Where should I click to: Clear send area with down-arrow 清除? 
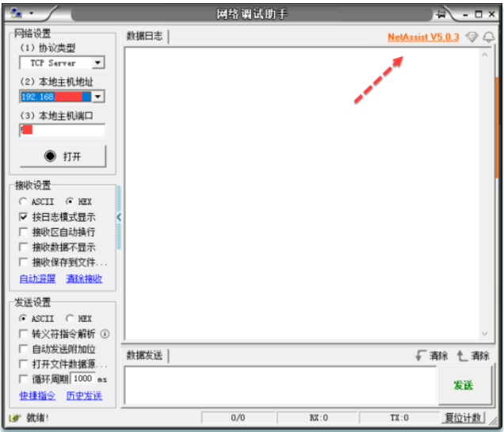[x=432, y=356]
